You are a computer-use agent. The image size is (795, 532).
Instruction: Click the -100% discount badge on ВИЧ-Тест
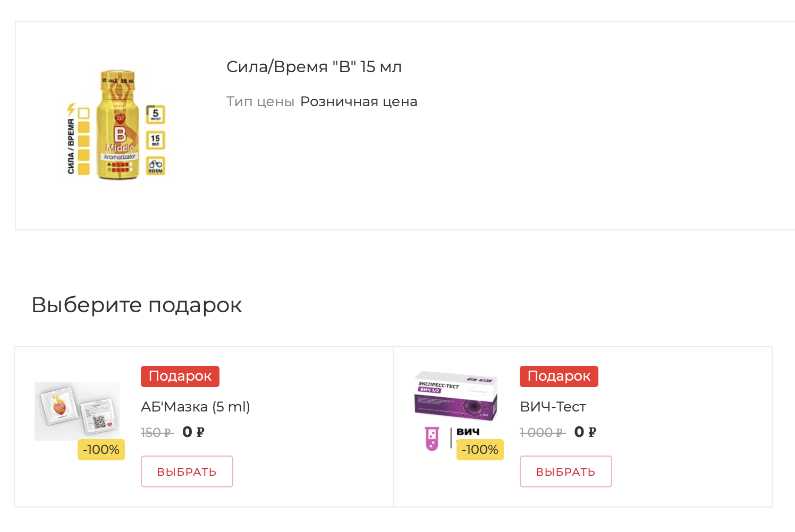tap(480, 450)
